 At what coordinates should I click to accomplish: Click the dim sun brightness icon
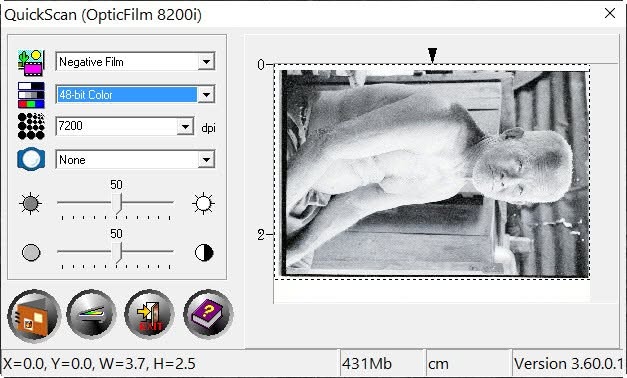pos(30,204)
